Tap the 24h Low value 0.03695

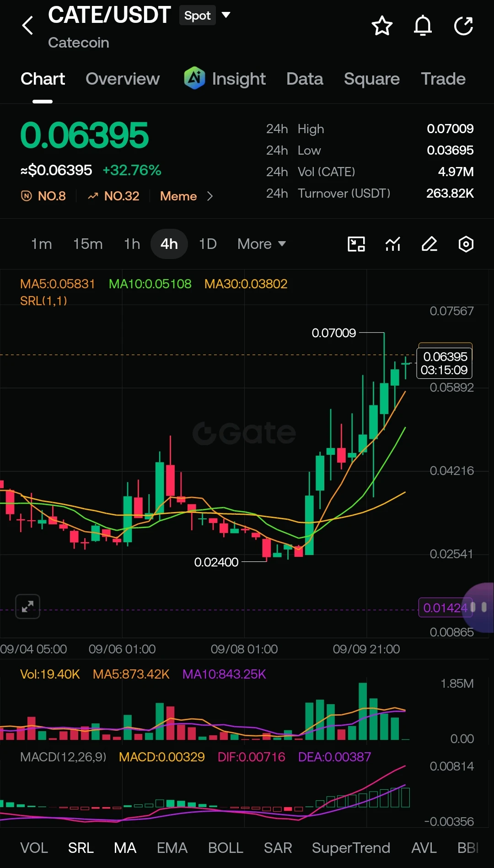(450, 150)
